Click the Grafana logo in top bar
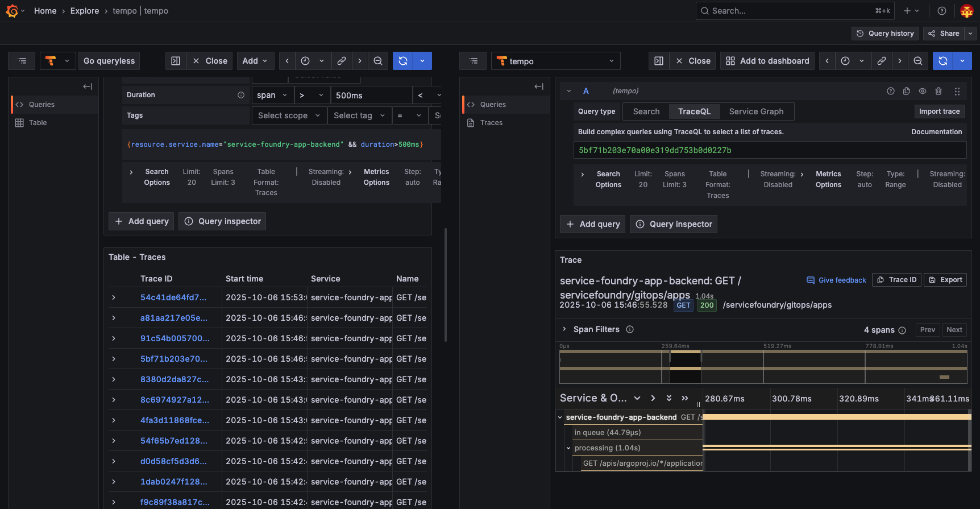The image size is (980, 509). pyautogui.click(x=11, y=11)
